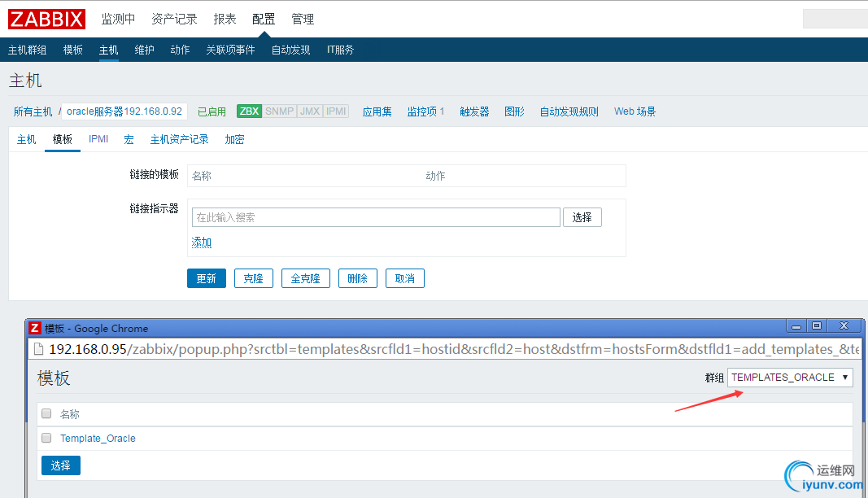This screenshot has width=868, height=498.
Task: Select 主机 in the blue submenu bar
Action: tap(108, 50)
